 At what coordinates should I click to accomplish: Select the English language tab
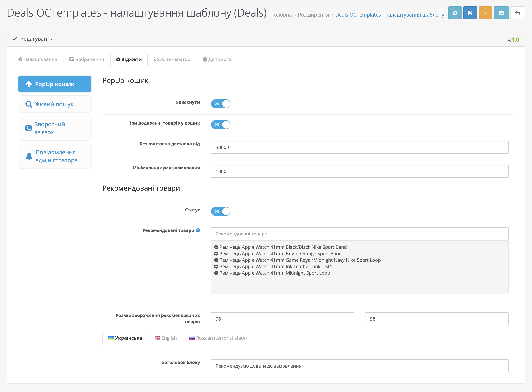tap(166, 338)
